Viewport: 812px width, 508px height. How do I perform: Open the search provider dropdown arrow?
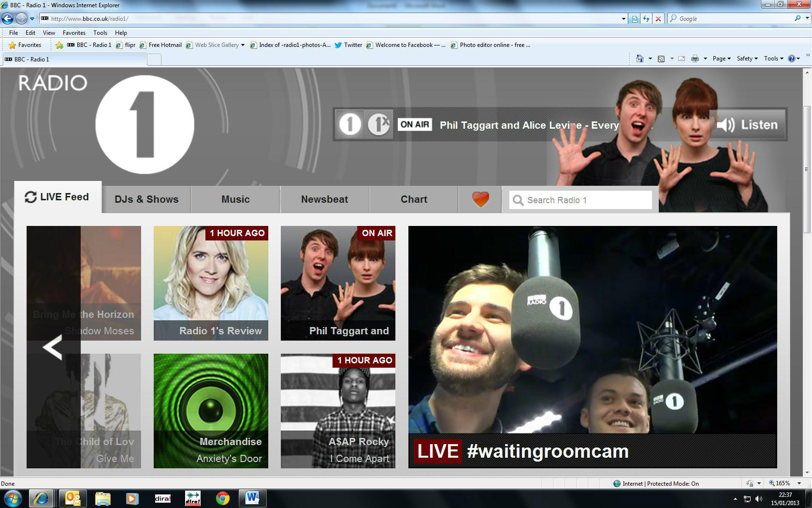click(807, 18)
